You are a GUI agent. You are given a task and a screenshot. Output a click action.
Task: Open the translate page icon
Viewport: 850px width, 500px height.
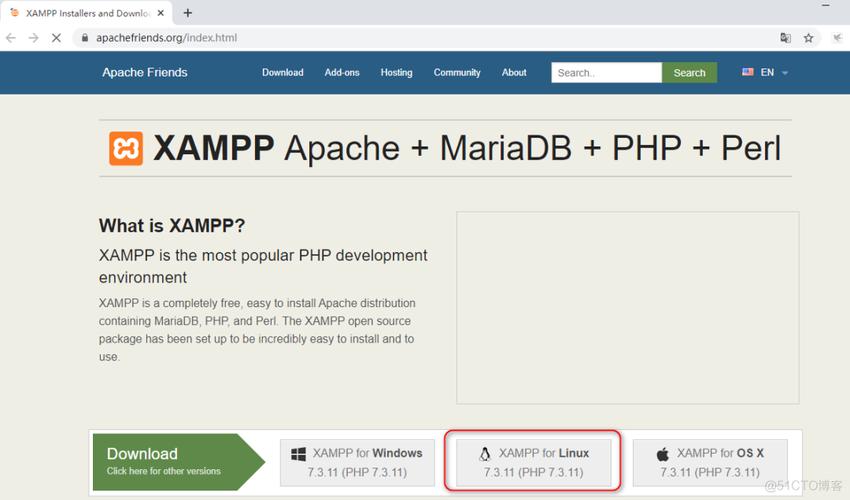point(785,38)
